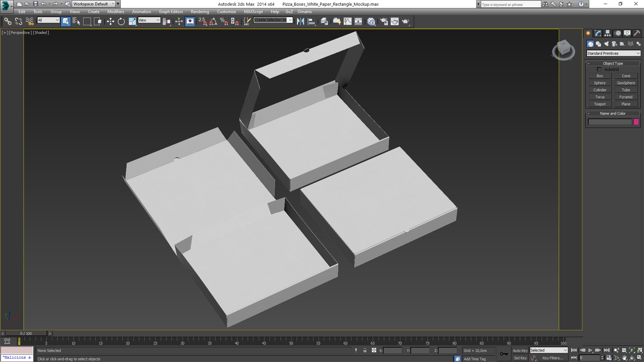Click the Unlink Selection icon

pyautogui.click(x=18, y=21)
